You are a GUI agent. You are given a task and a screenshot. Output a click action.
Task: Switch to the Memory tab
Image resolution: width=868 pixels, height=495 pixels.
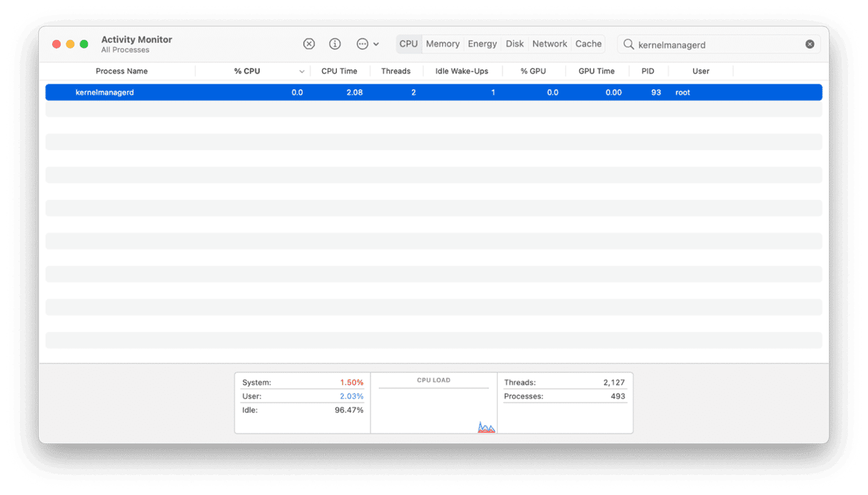click(443, 44)
